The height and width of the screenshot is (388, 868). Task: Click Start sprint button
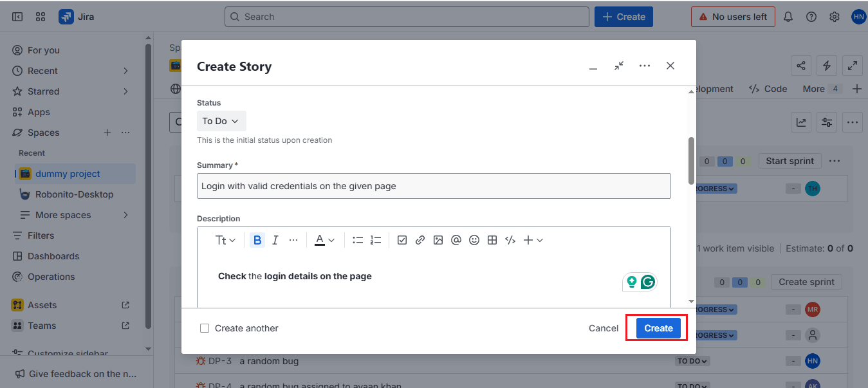(x=790, y=161)
